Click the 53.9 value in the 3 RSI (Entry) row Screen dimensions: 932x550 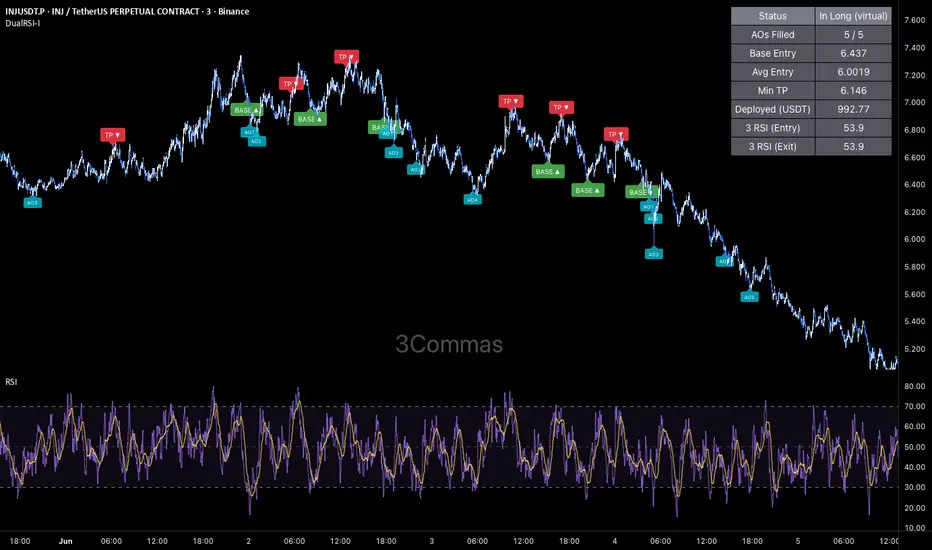click(x=853, y=128)
